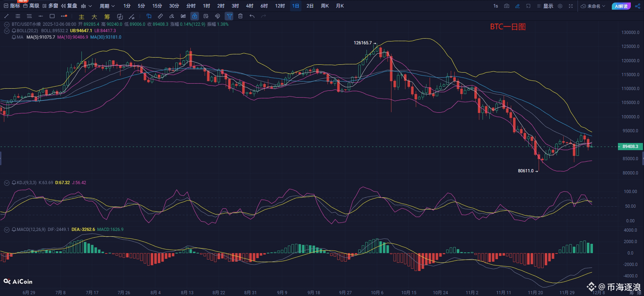Undo the last drawing action
Viewport: 644px width, 296px height.
point(252,16)
